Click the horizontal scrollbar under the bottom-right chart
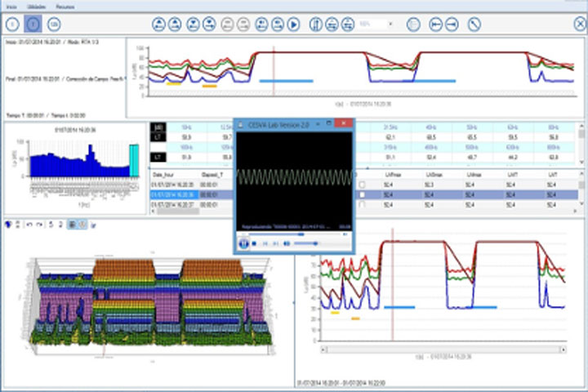The height and width of the screenshot is (392, 588). tap(449, 349)
